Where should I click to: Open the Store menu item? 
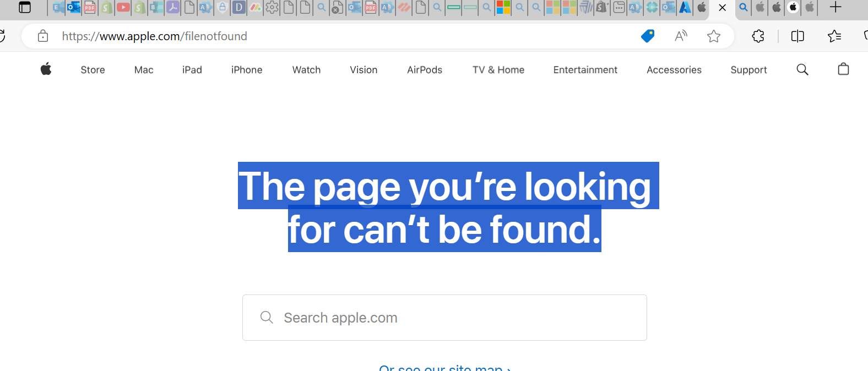93,70
